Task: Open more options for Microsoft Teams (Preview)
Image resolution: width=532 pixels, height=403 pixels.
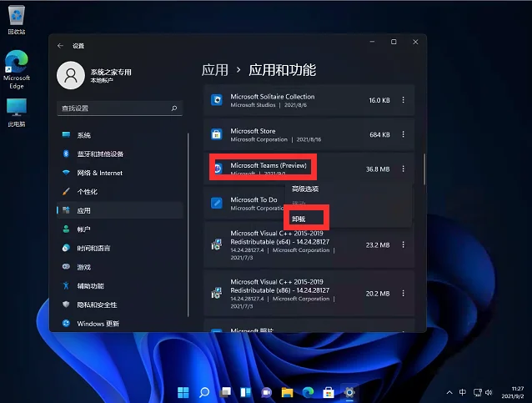Action: coord(403,169)
